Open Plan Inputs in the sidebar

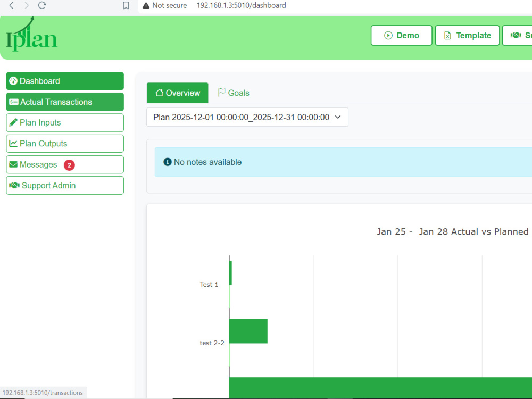65,122
